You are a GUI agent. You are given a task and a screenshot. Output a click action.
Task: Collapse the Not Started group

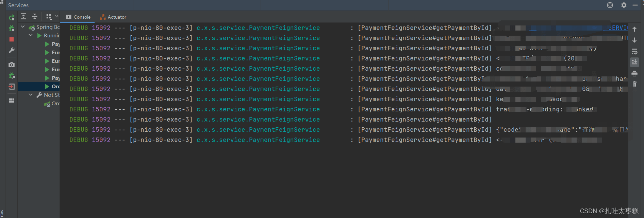(x=31, y=95)
